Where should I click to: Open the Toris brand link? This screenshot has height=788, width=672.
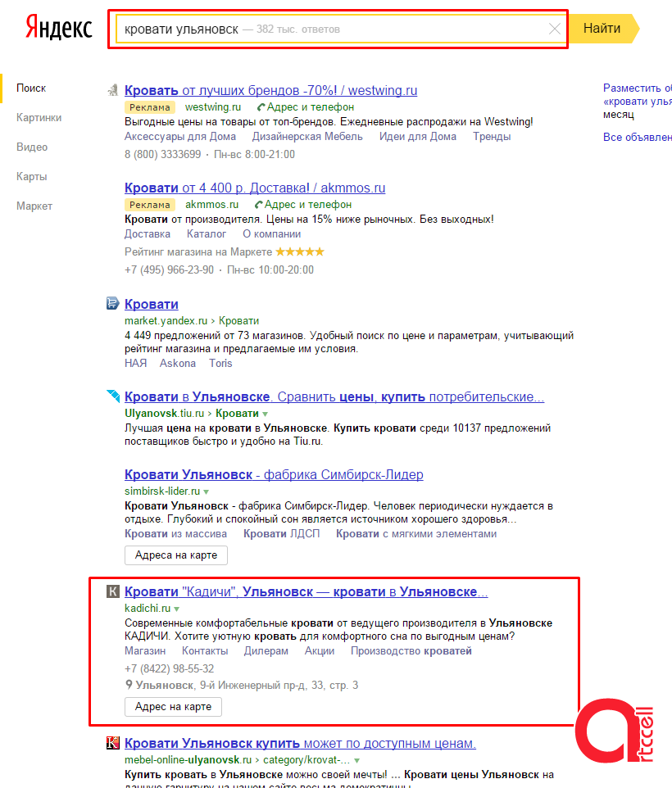pos(220,363)
